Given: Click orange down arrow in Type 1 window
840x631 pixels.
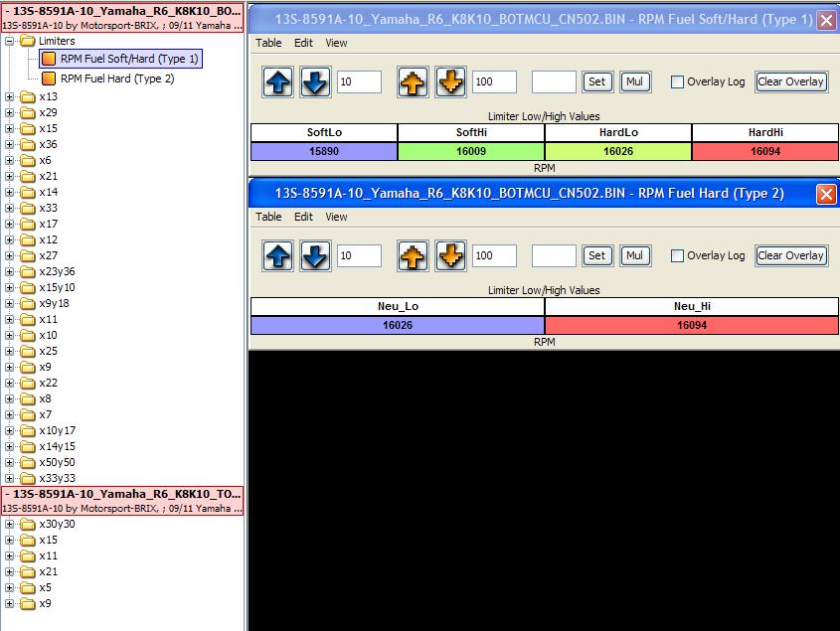Looking at the screenshot, I should [450, 82].
